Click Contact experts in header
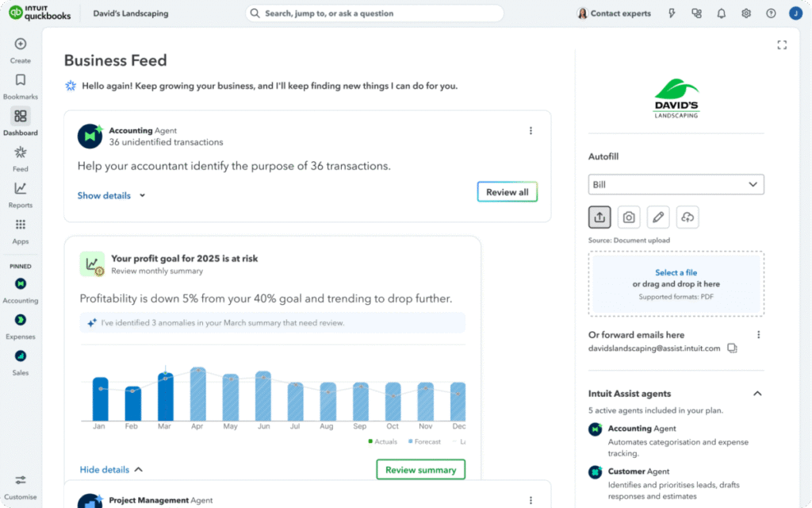 615,13
